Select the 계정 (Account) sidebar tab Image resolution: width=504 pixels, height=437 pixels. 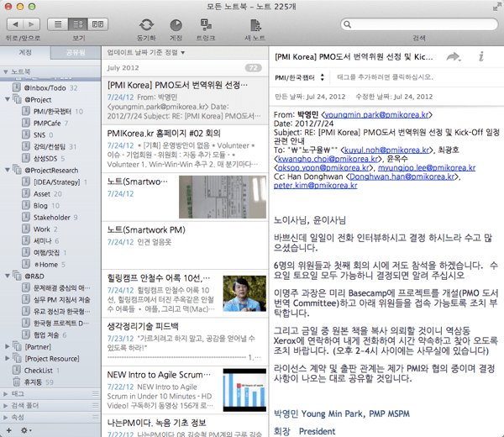click(25, 52)
